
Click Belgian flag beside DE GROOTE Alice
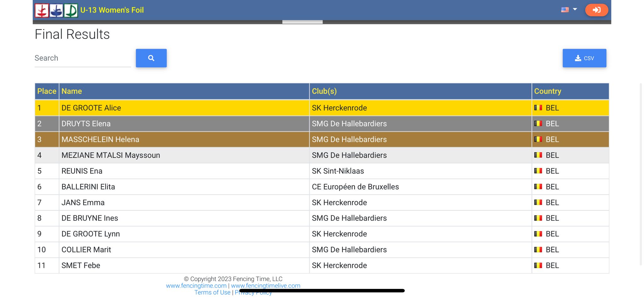(538, 108)
